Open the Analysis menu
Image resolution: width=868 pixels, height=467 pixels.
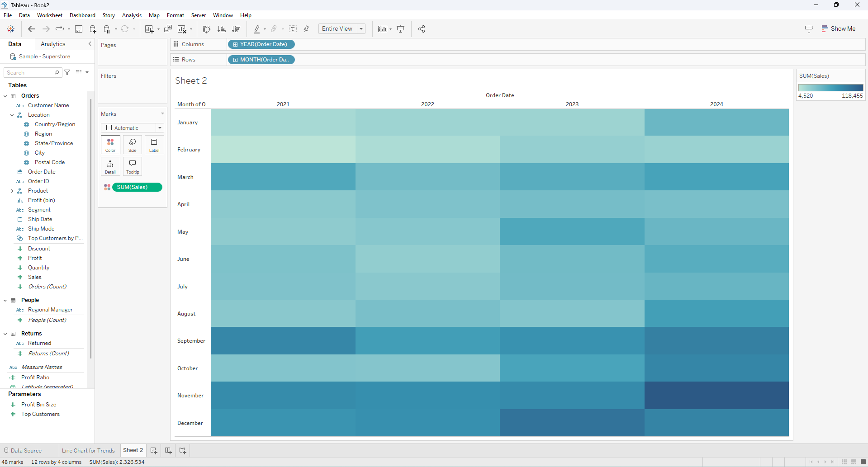132,15
